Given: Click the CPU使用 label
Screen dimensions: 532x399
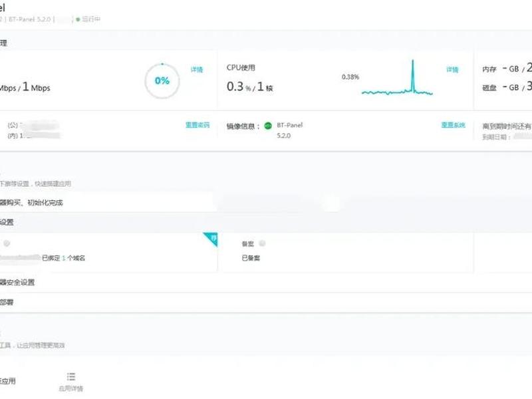Looking at the screenshot, I should click(241, 68).
